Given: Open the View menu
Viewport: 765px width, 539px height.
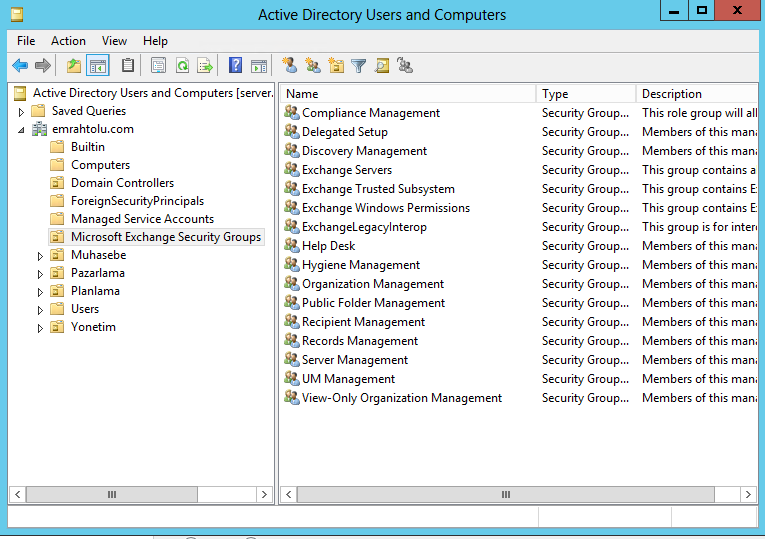Looking at the screenshot, I should click(114, 41).
